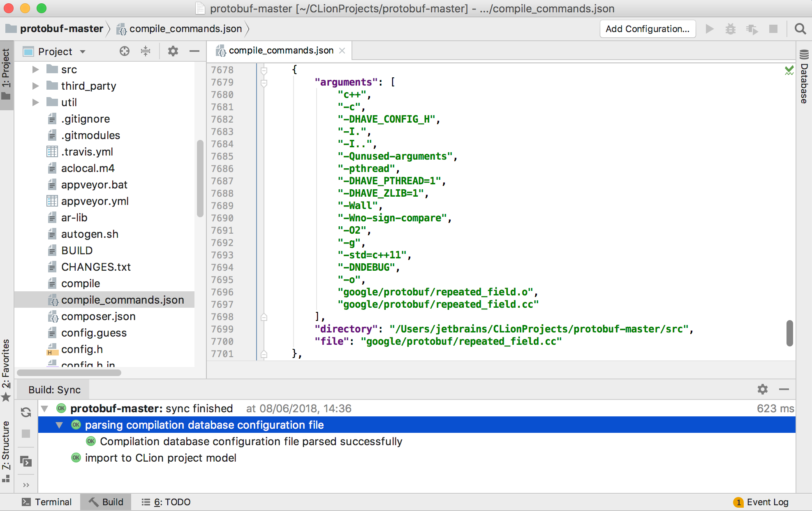
Task: Select composer.json file
Action: tap(98, 316)
